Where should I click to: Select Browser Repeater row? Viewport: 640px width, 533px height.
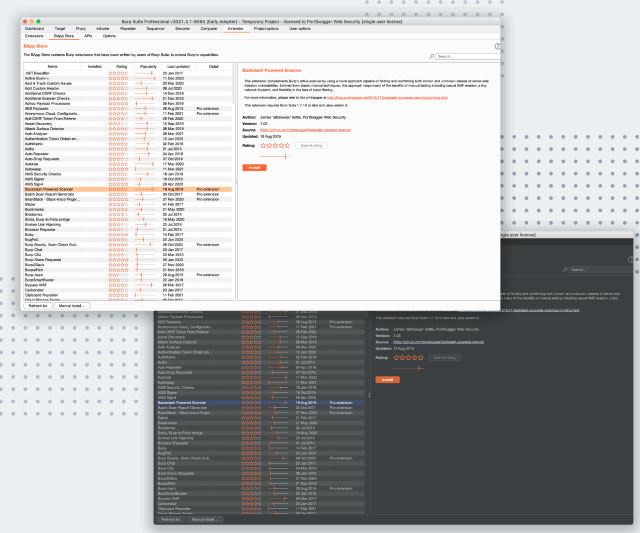pyautogui.click(x=128, y=229)
